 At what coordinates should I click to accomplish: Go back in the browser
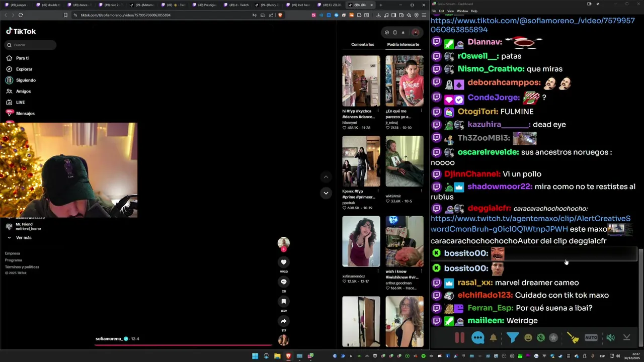tap(6, 15)
